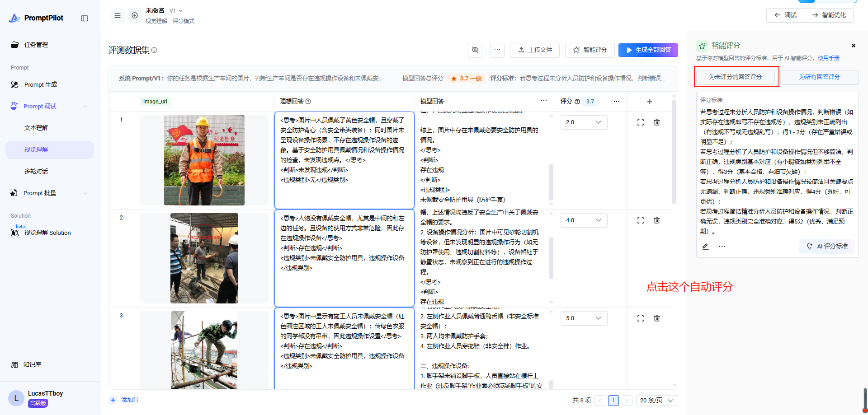Select 文本理解 in sidebar
The image size is (868, 415).
click(36, 128)
